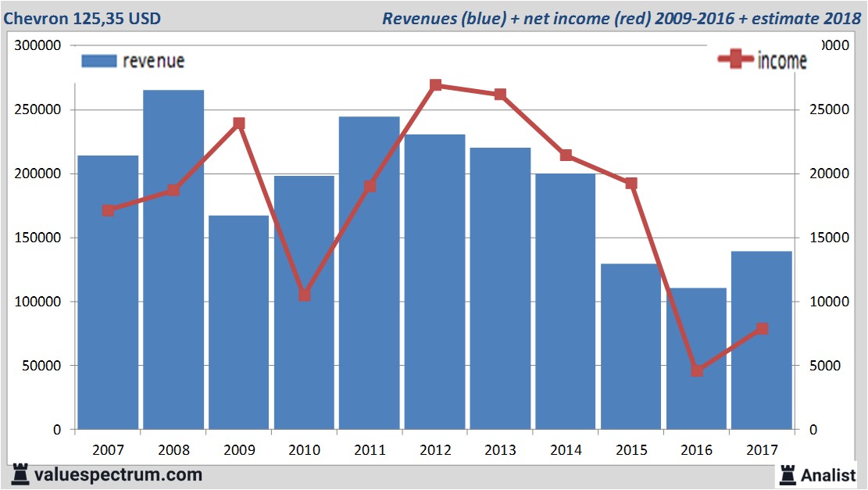Select the 2015 revenue bar
The image size is (868, 490).
coord(631,347)
